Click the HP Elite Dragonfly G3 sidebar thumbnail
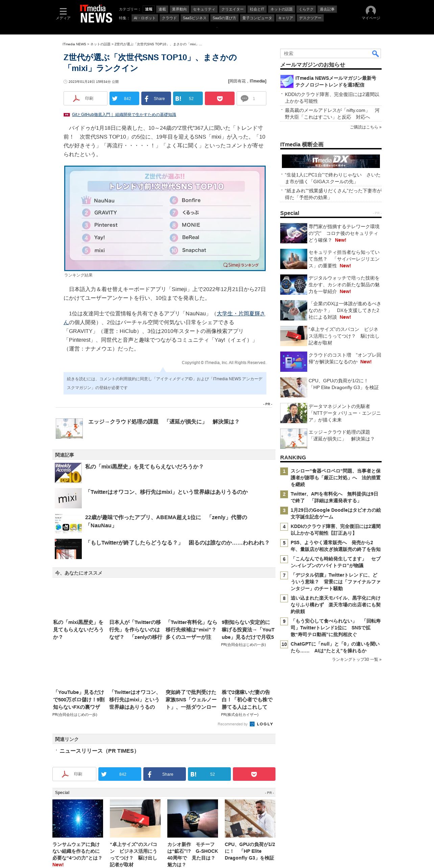 click(294, 387)
